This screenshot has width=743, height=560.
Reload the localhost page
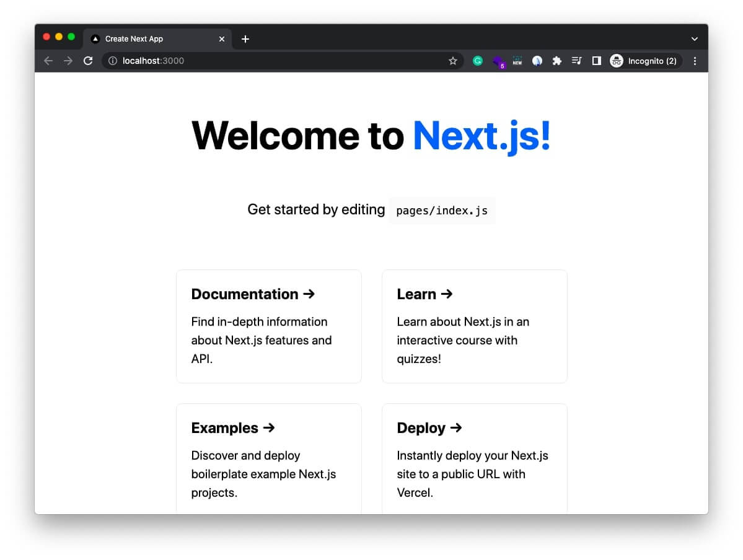coord(88,61)
